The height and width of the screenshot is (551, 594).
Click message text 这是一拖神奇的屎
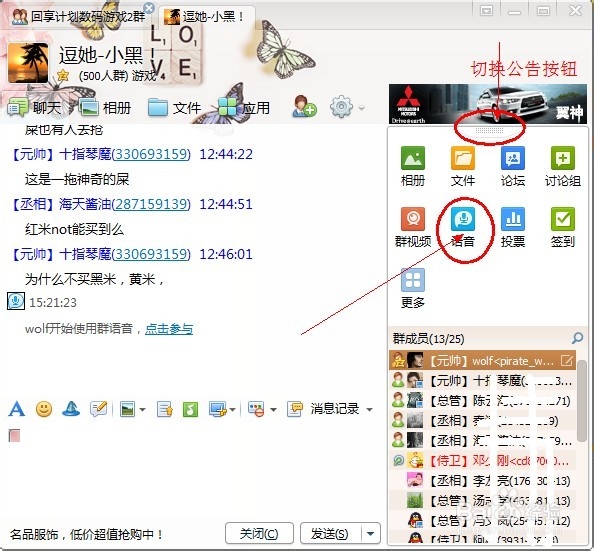click(x=77, y=179)
